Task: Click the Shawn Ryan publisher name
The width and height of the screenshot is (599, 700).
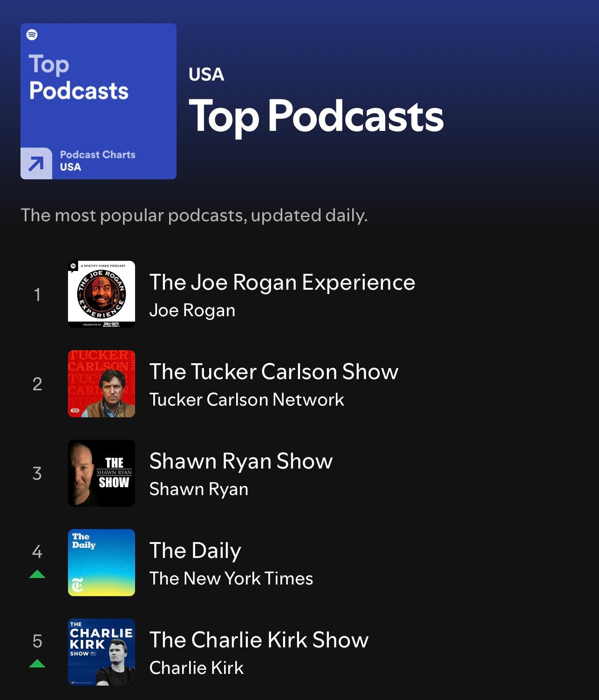Action: click(x=199, y=489)
